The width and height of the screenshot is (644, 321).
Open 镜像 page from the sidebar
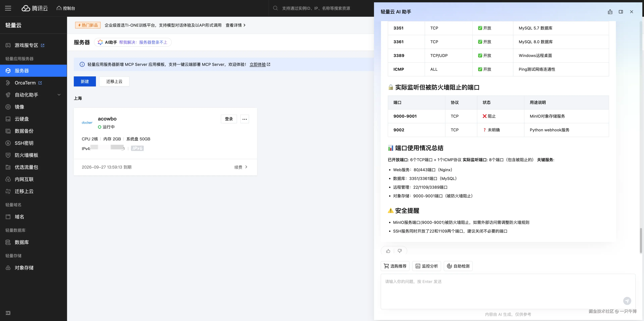point(19,107)
